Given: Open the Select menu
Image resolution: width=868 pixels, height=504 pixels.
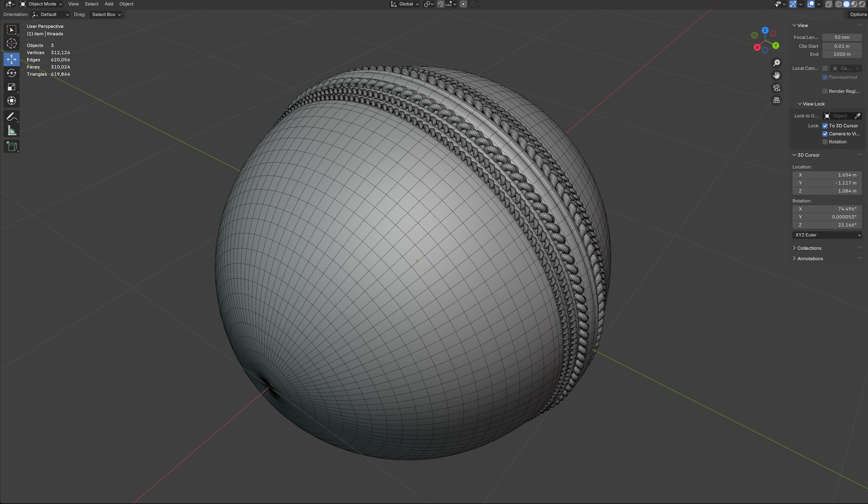Looking at the screenshot, I should pyautogui.click(x=91, y=4).
